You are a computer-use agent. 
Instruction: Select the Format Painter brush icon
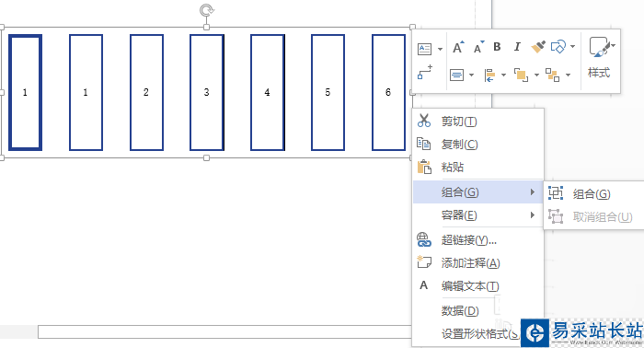point(538,47)
